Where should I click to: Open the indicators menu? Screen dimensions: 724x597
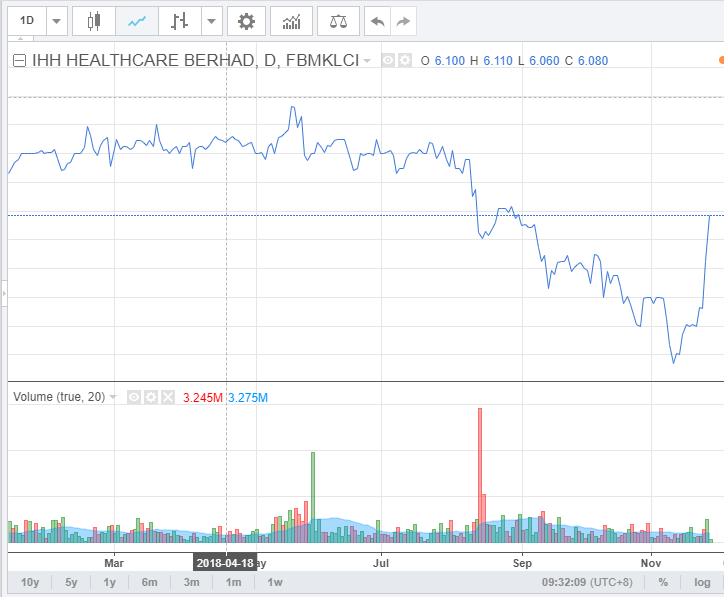tap(291, 21)
